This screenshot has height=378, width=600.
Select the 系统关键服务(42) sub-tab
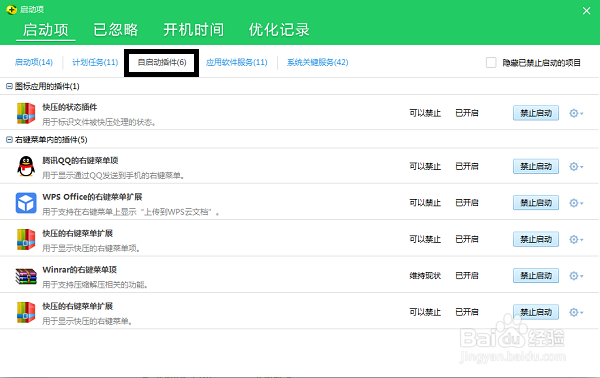(x=318, y=62)
